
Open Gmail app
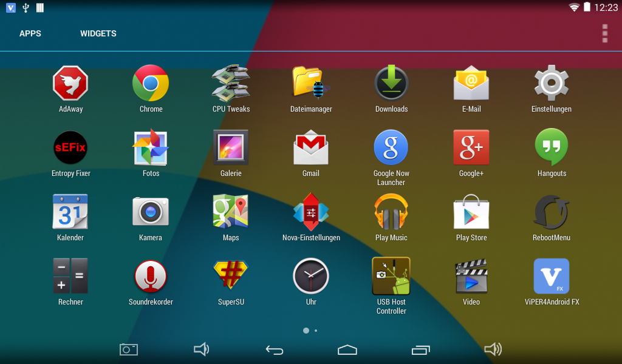[311, 147]
